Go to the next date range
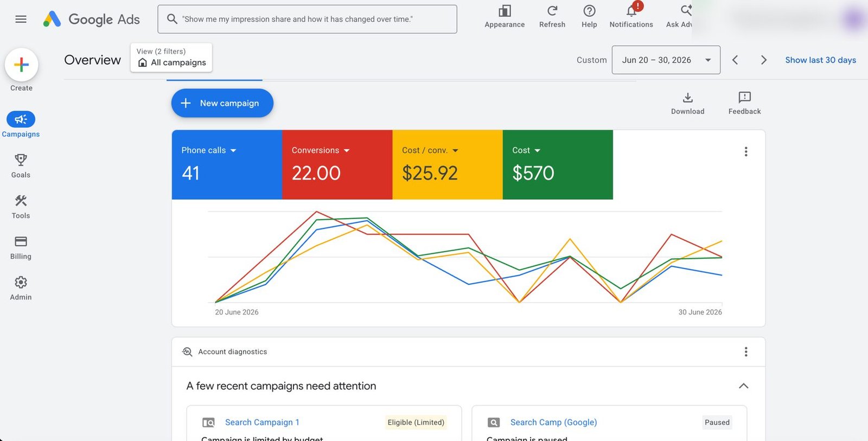The height and width of the screenshot is (441, 868). tap(764, 60)
